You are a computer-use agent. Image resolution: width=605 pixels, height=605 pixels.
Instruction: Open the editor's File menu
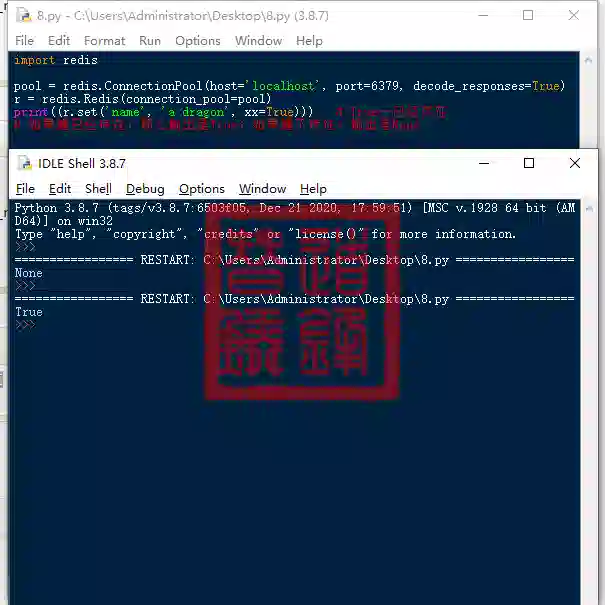[24, 41]
